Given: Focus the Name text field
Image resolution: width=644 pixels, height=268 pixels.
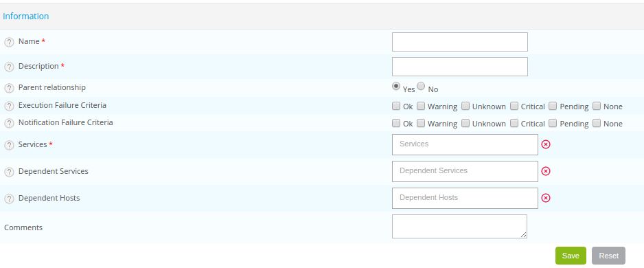Looking at the screenshot, I should pyautogui.click(x=459, y=42).
